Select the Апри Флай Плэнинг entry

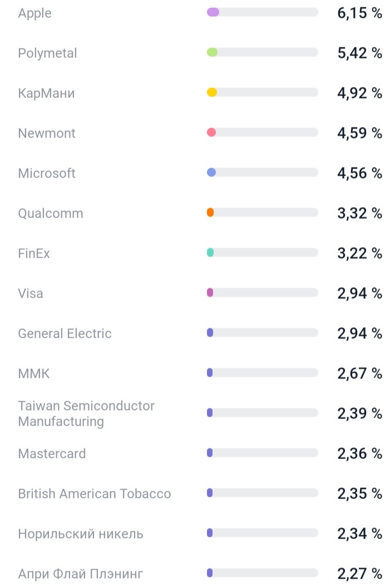pos(81,572)
